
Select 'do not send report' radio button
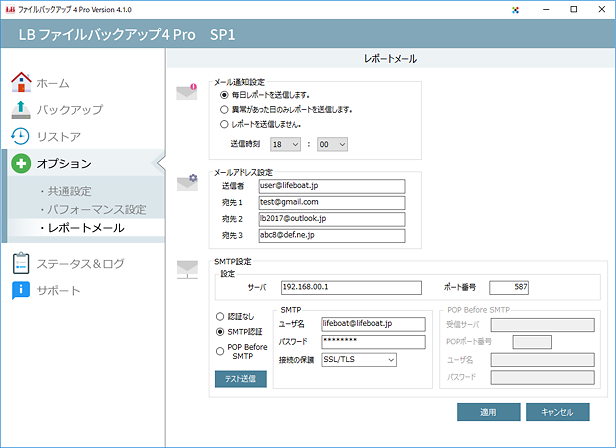224,125
